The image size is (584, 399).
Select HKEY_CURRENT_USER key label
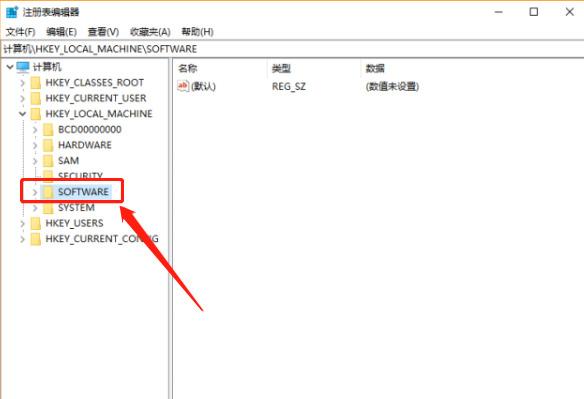tap(96, 98)
